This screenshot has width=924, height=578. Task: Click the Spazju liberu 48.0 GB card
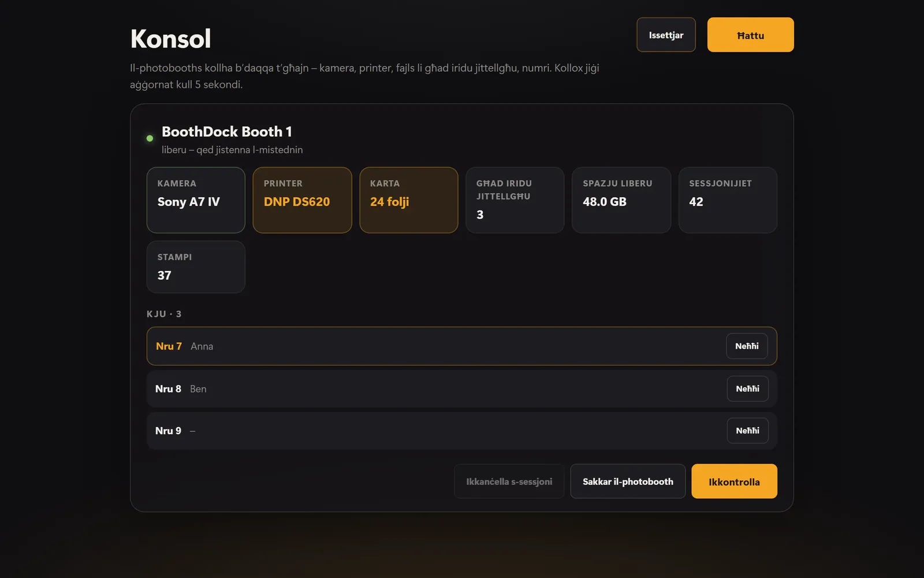[x=621, y=200]
